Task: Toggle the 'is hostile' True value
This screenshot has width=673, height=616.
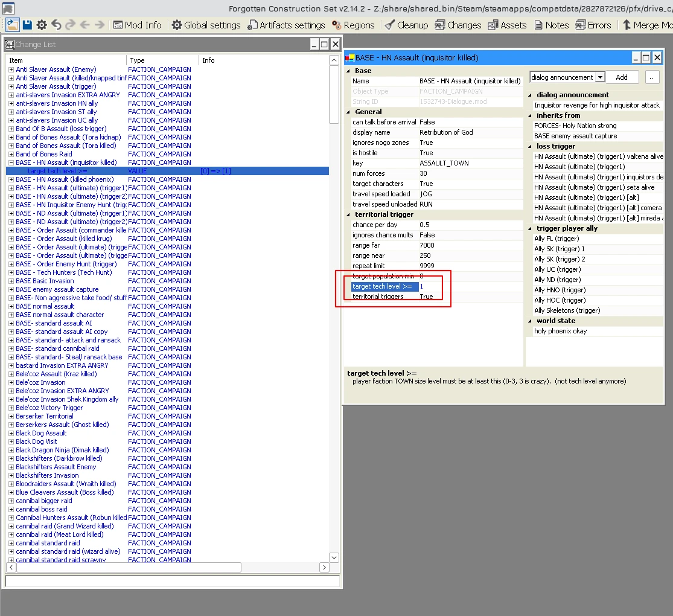Action: coord(426,153)
